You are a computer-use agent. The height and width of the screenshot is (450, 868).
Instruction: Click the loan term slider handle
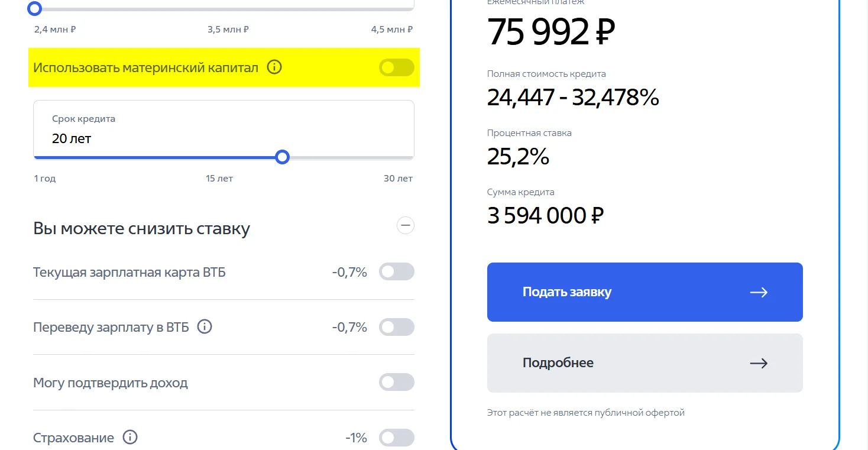tap(283, 157)
